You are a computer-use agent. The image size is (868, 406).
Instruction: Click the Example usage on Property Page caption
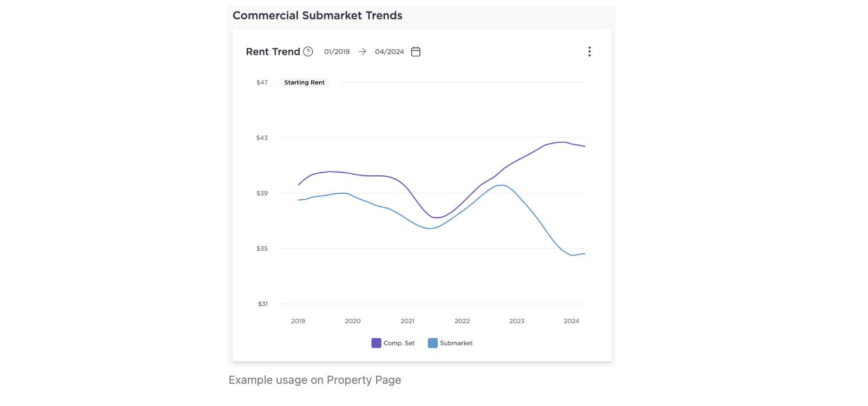315,380
